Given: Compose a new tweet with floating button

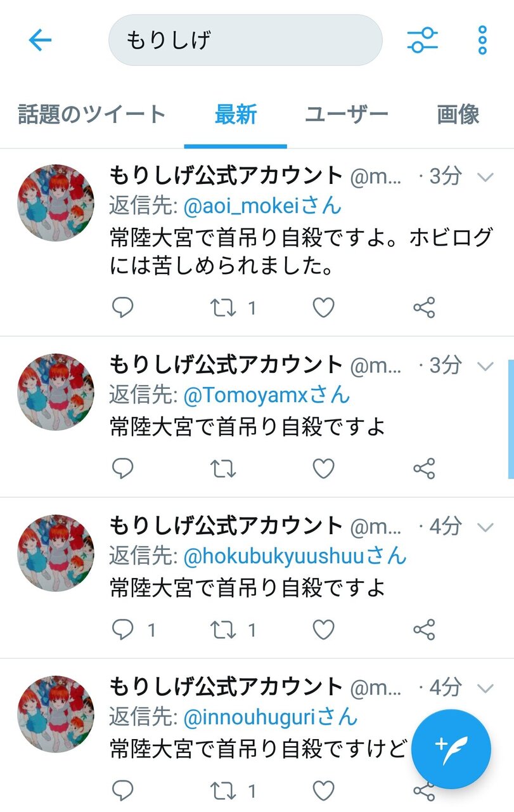Looking at the screenshot, I should [x=451, y=749].
